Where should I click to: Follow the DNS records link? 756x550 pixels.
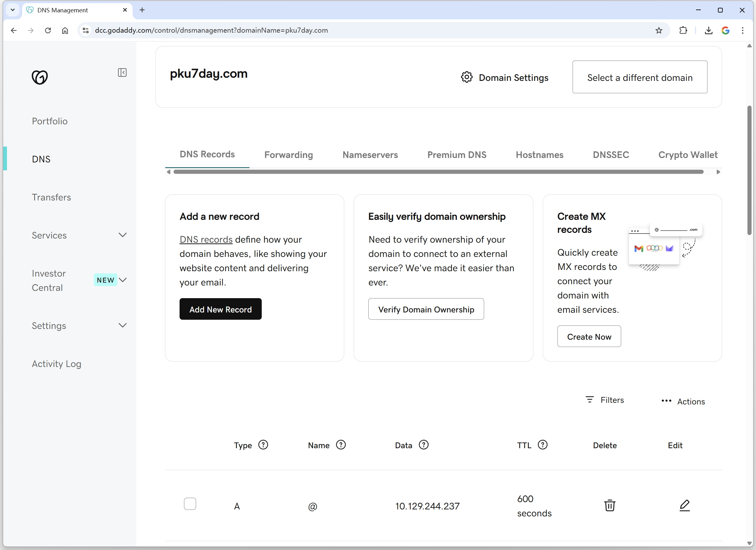(x=206, y=239)
